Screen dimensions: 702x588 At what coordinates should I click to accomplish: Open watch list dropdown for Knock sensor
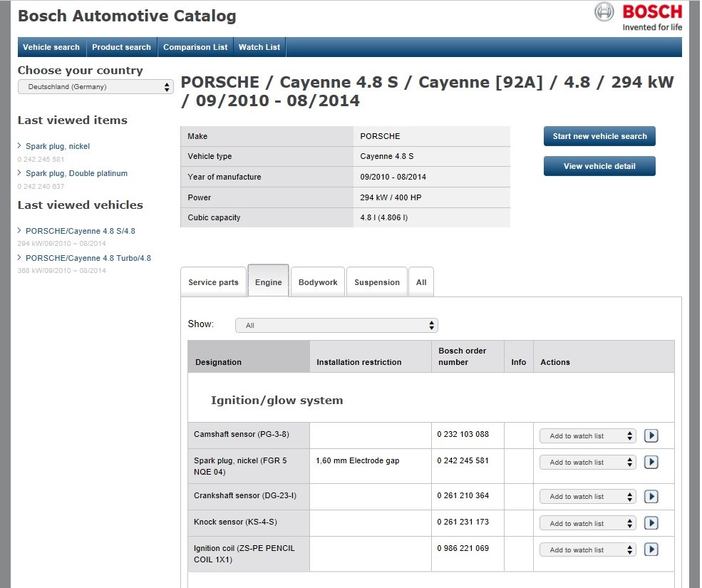click(587, 524)
